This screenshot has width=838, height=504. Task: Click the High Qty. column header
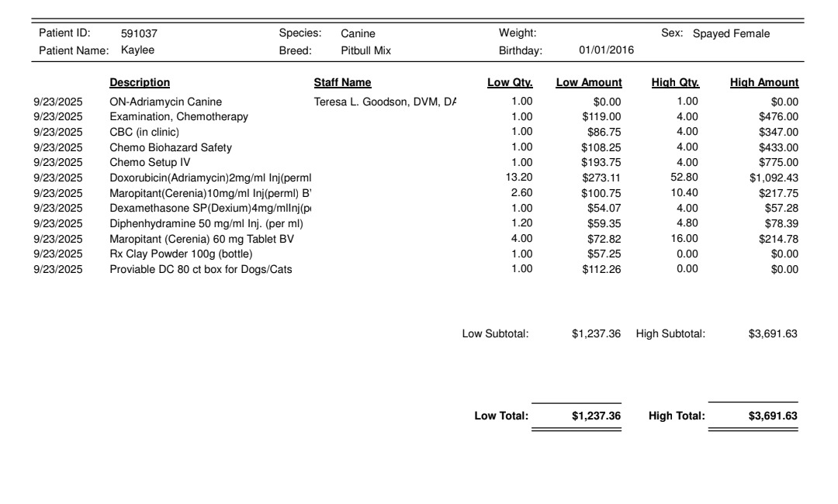pos(675,83)
